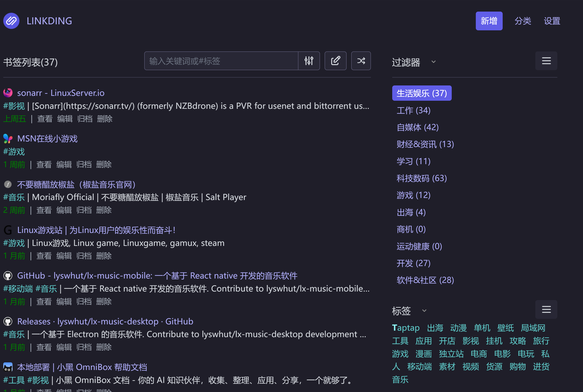The height and width of the screenshot is (392, 583).
Task: Click 归档 under MSN在线小游戏 bookmark
Action: tap(84, 164)
